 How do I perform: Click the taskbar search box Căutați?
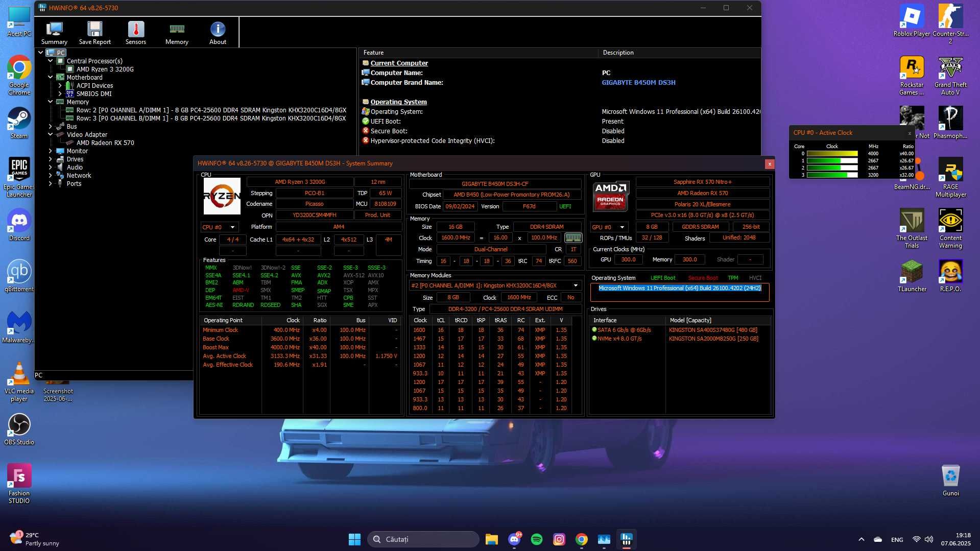[423, 539]
